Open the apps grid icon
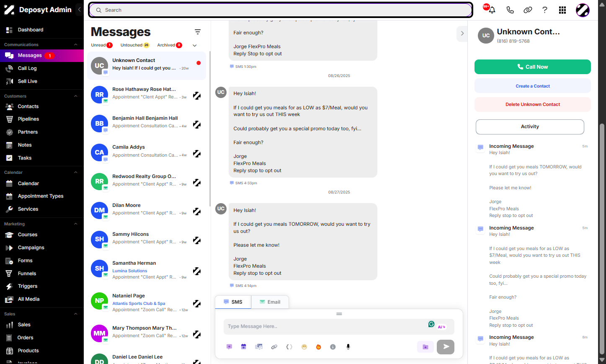Image resolution: width=606 pixels, height=364 pixels. pos(562,10)
